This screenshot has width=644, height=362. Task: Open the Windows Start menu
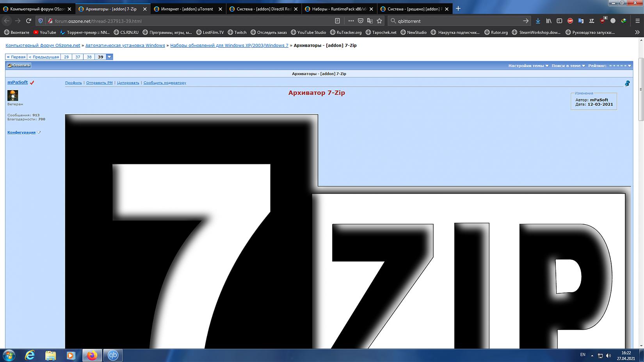pyautogui.click(x=9, y=355)
